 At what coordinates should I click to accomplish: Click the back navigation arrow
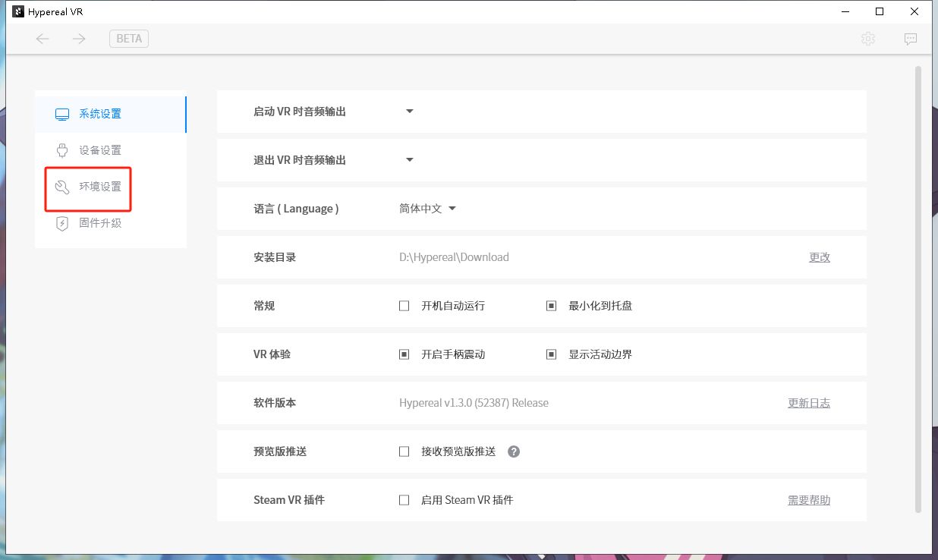(x=42, y=39)
